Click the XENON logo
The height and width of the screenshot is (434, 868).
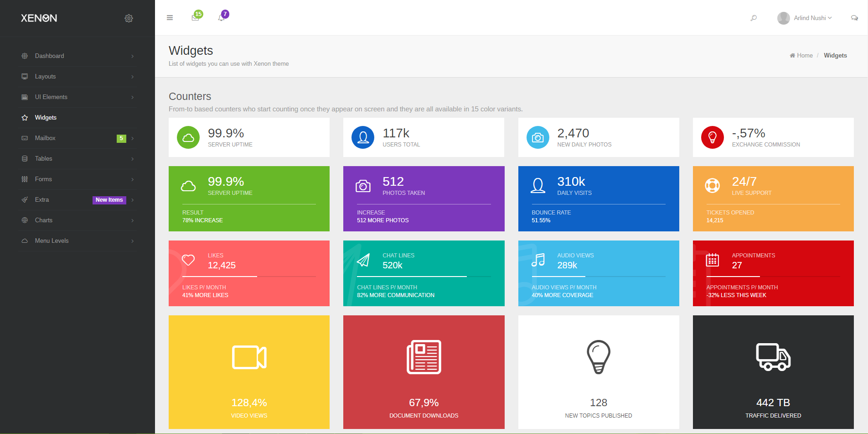click(x=39, y=18)
